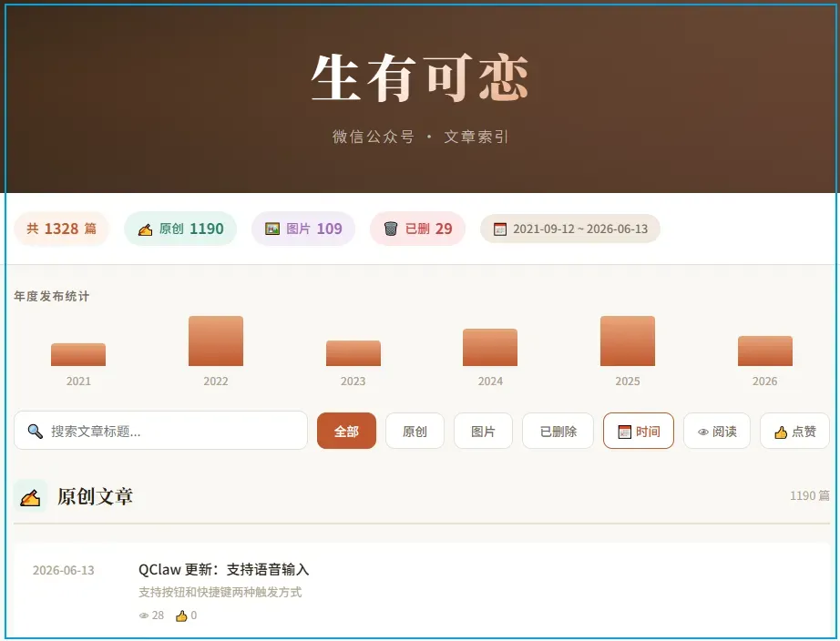Click the 2021-09-12 ~ 2026-06-13 date badge
This screenshot has width=840, height=641.
pyautogui.click(x=570, y=229)
